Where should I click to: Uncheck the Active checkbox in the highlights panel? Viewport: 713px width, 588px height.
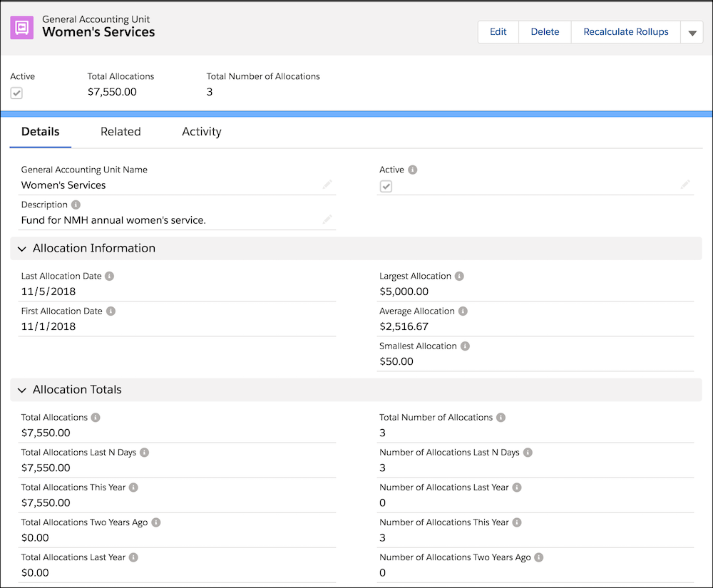click(x=16, y=93)
